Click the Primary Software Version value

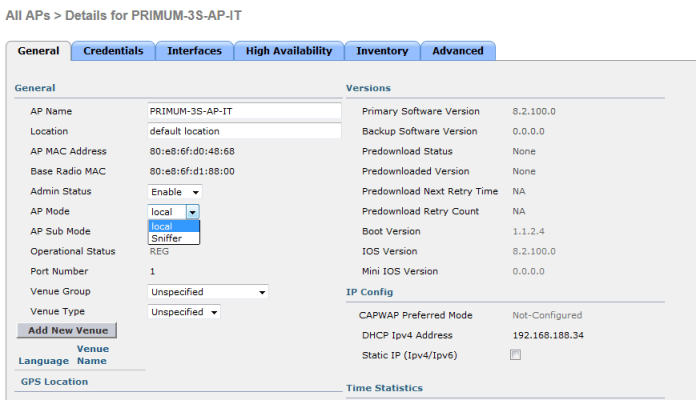tap(533, 111)
